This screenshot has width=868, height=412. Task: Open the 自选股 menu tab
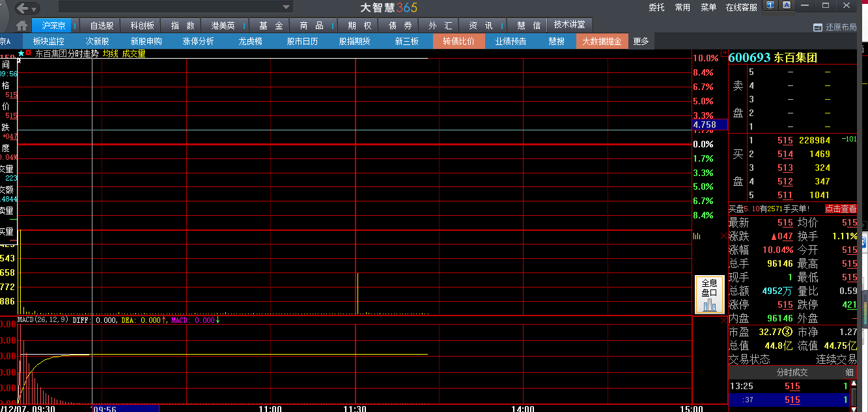(102, 26)
